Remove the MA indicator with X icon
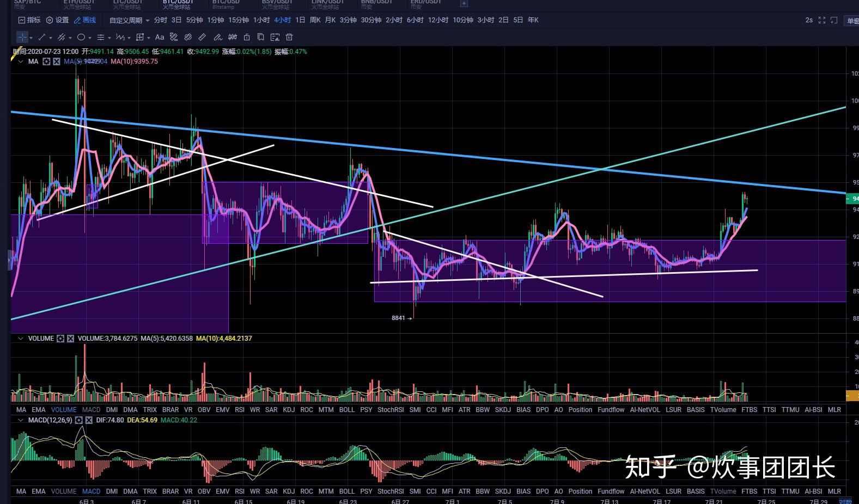Screen dimensions: 859x504 56,62
